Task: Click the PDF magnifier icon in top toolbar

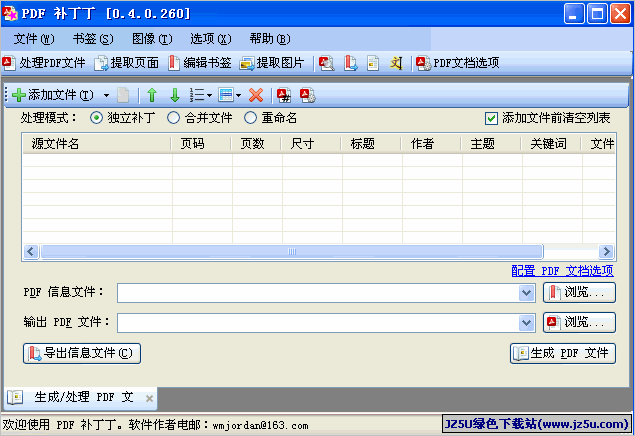Action: [326, 63]
